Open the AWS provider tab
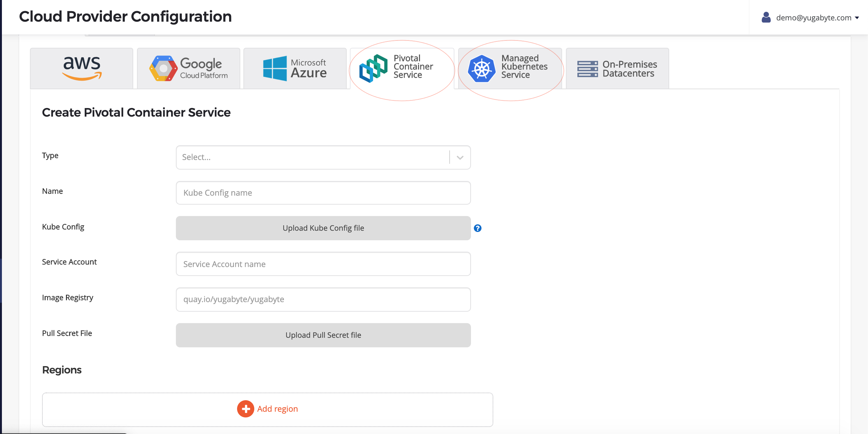868x434 pixels. pos(82,69)
